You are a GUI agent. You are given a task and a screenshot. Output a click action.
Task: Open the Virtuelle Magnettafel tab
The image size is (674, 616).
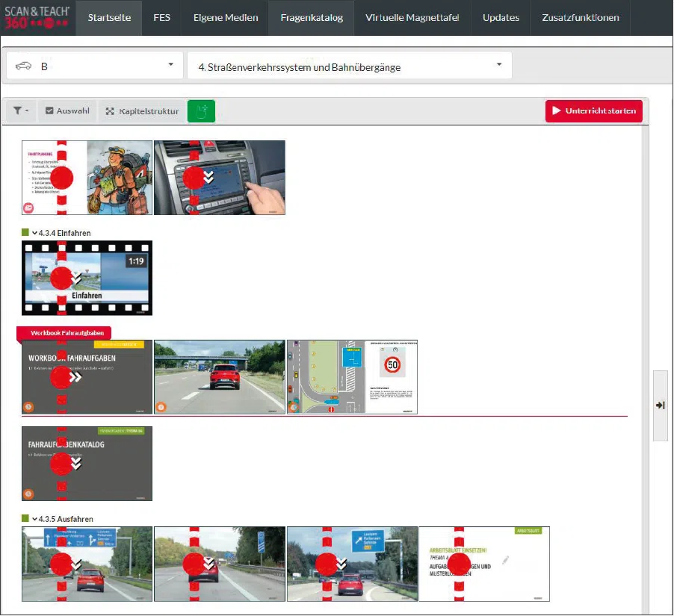tap(412, 18)
